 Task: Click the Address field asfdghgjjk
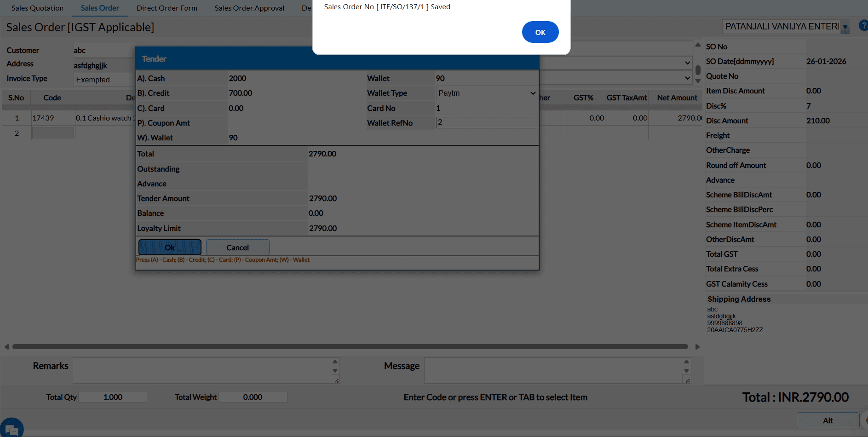pos(103,65)
